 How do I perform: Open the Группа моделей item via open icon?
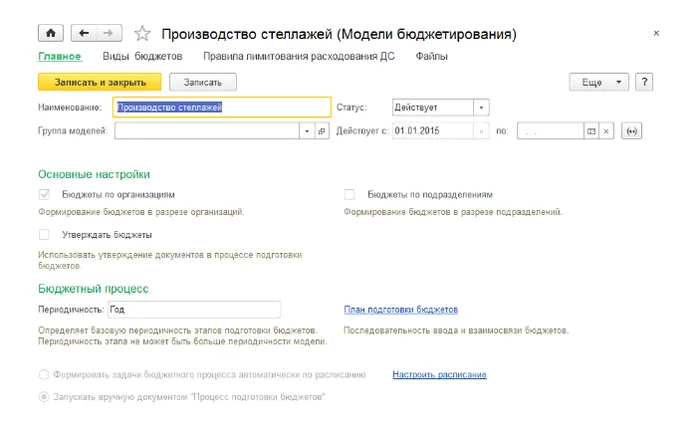322,131
